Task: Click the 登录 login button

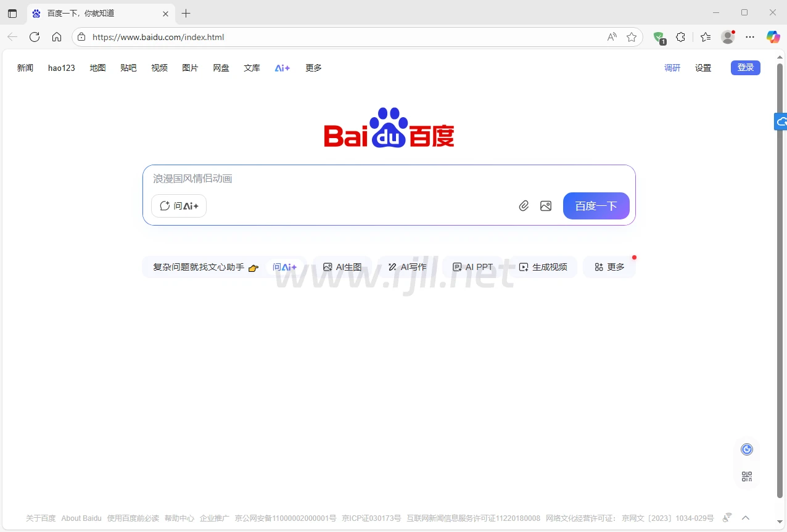Action: (x=745, y=68)
